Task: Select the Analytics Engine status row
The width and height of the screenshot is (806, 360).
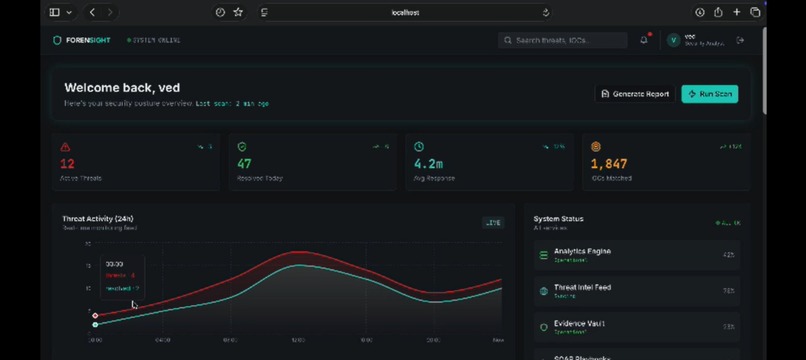Action: pos(636,255)
